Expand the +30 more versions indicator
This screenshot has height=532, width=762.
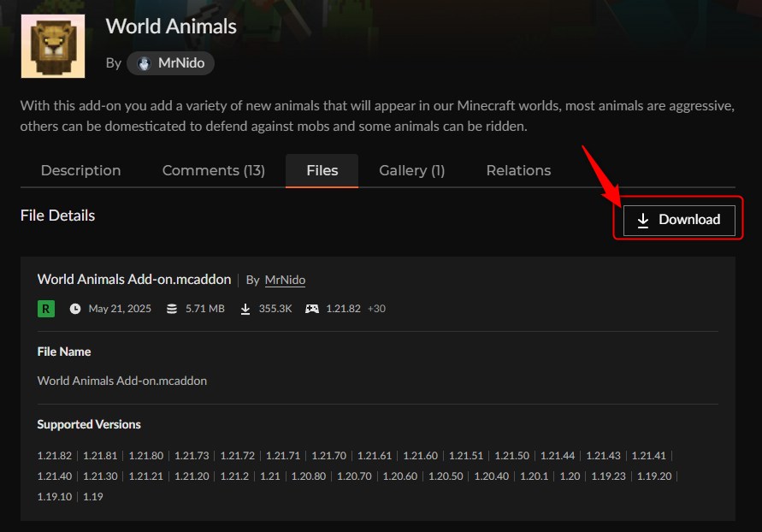click(x=376, y=309)
